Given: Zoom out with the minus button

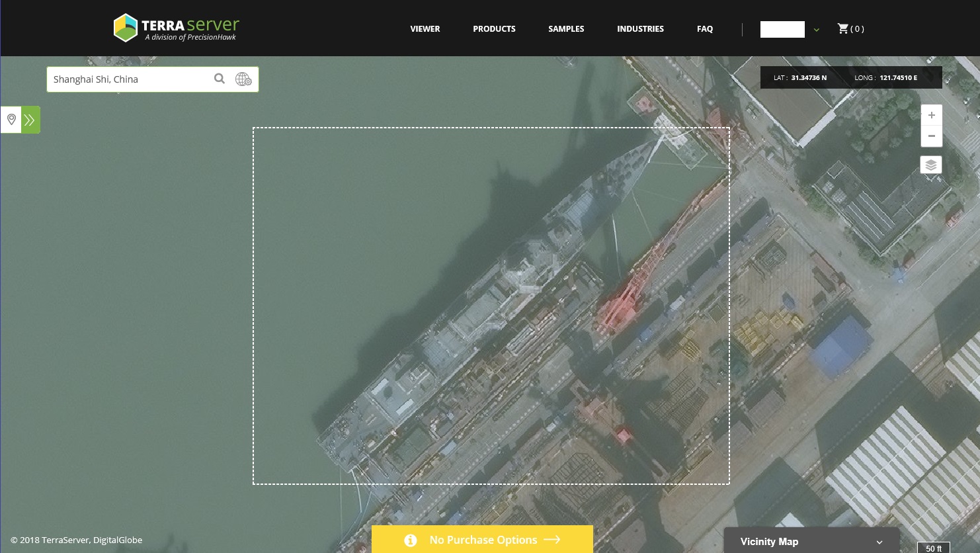Looking at the screenshot, I should 931,136.
